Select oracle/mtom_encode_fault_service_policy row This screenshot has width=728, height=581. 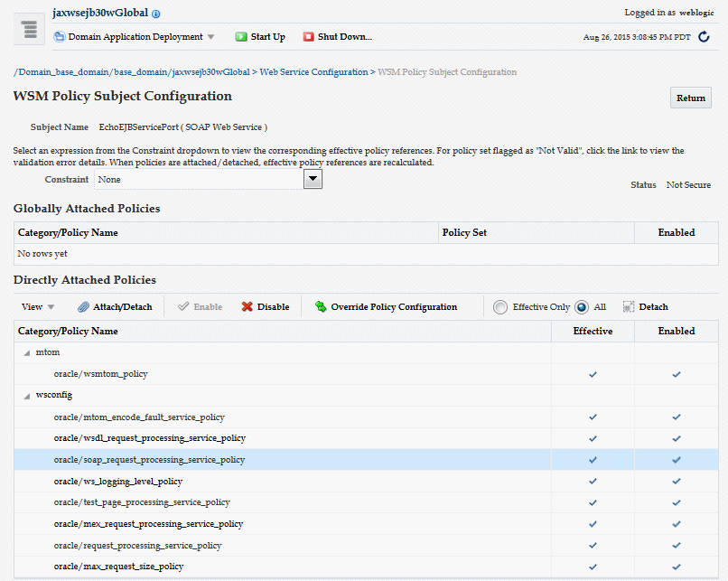point(366,417)
